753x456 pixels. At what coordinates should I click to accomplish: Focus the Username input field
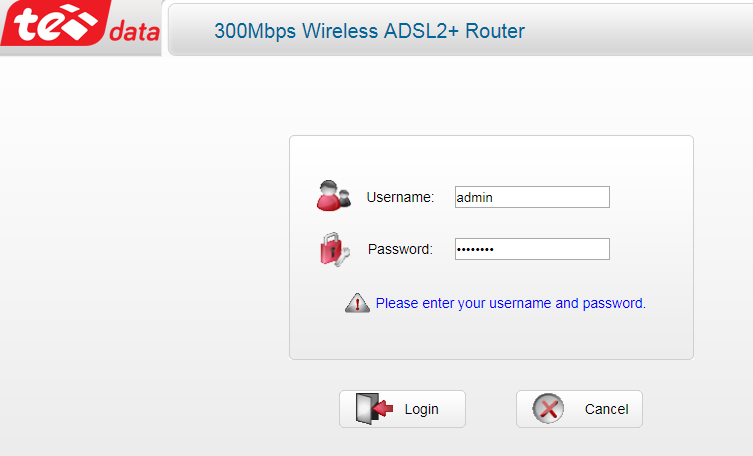point(531,197)
